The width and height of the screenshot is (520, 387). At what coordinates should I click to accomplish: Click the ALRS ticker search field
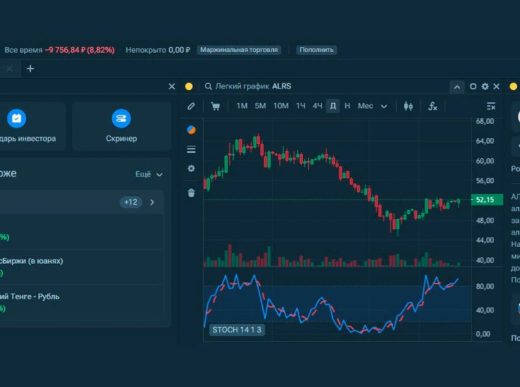tap(281, 86)
